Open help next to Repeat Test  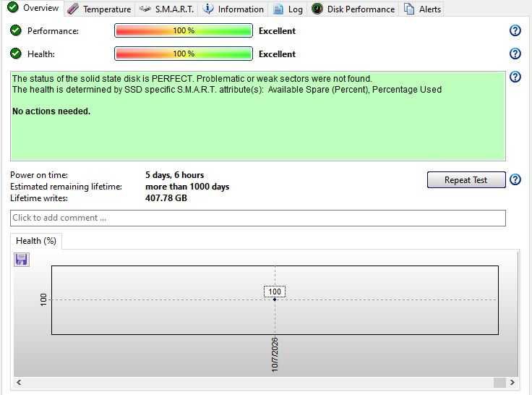click(515, 179)
